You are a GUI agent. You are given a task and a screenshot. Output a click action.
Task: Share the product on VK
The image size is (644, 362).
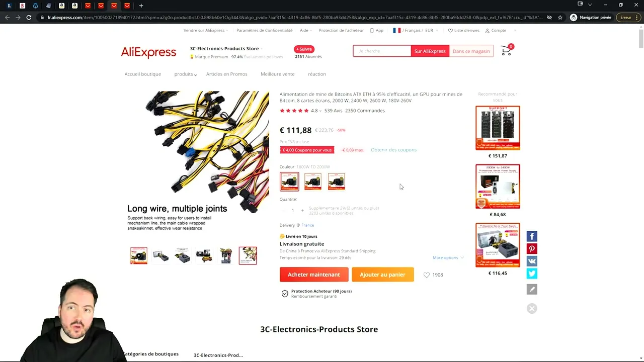(x=532, y=261)
